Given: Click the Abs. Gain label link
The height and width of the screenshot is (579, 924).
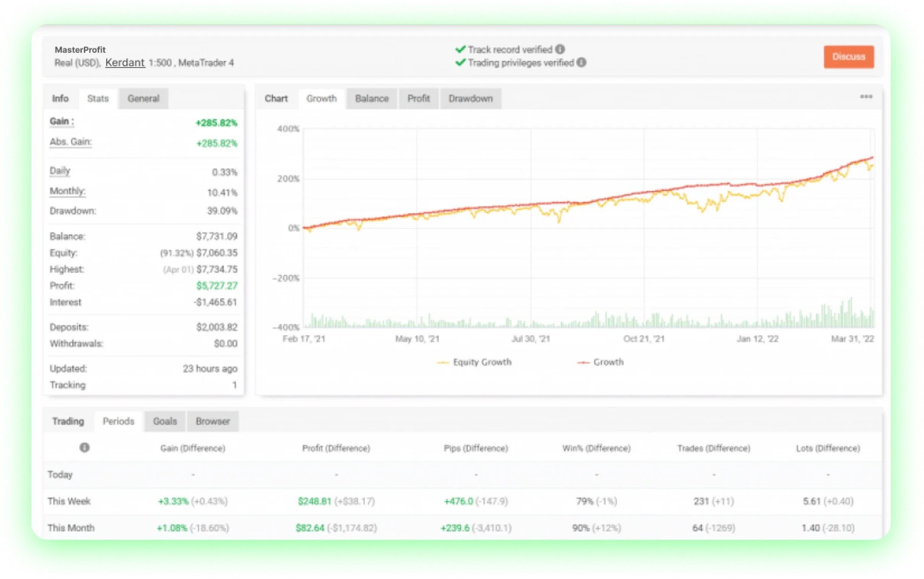Looking at the screenshot, I should [x=70, y=142].
